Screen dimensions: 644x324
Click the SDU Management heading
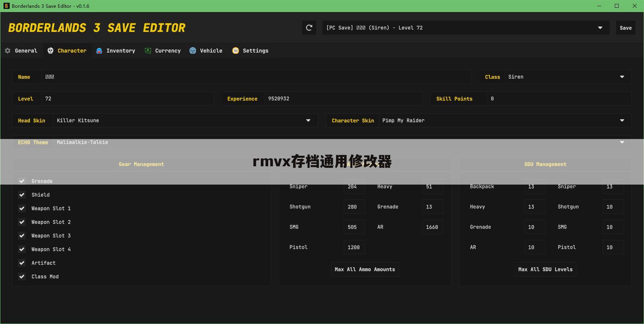point(545,164)
